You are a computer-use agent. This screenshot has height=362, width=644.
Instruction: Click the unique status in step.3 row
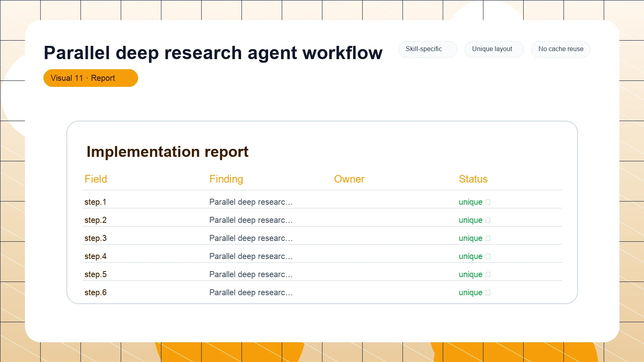pyautogui.click(x=475, y=238)
